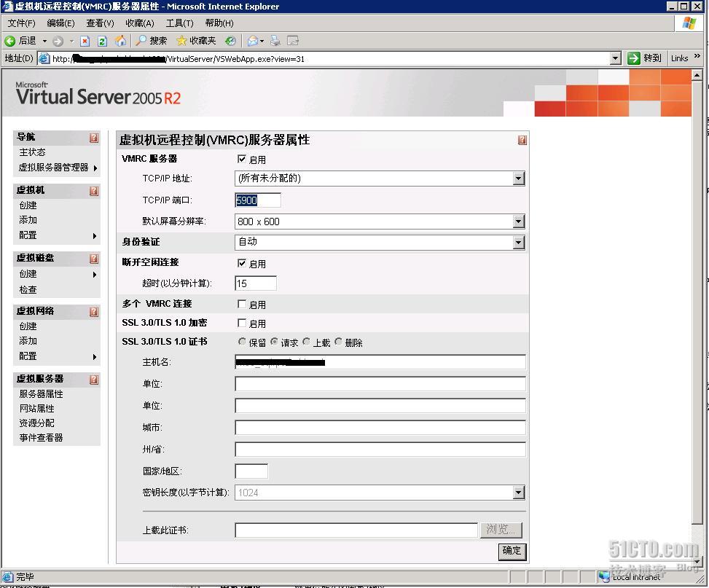Screen dimensions: 709x588
Task: Open help icon for 虚拟机 panel
Action: click(93, 191)
